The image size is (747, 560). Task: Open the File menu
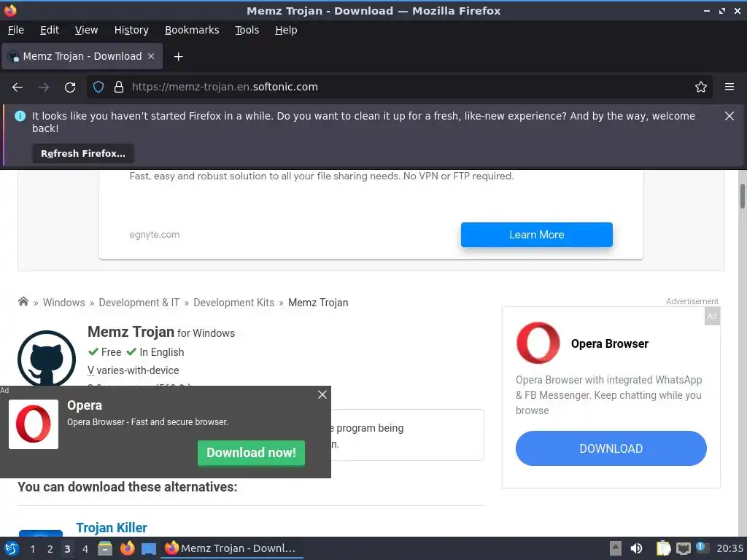point(16,30)
